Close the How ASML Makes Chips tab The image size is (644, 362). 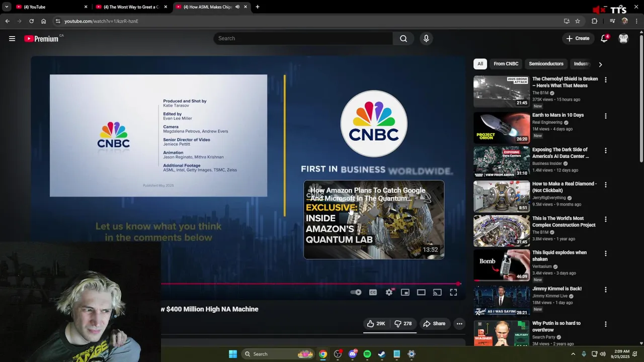point(246,7)
